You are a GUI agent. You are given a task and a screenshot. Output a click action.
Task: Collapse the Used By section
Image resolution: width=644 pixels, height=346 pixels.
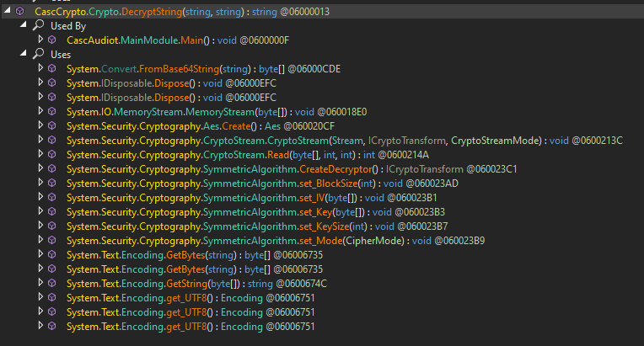click(x=24, y=25)
